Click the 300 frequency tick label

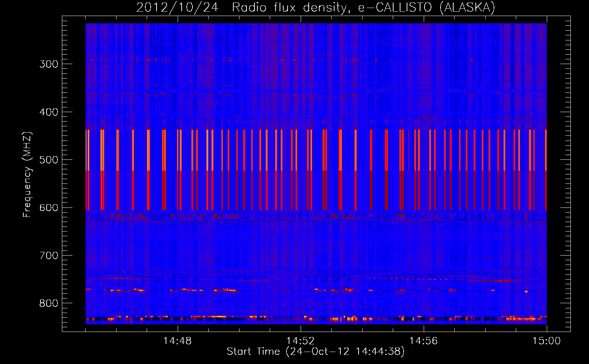point(49,64)
